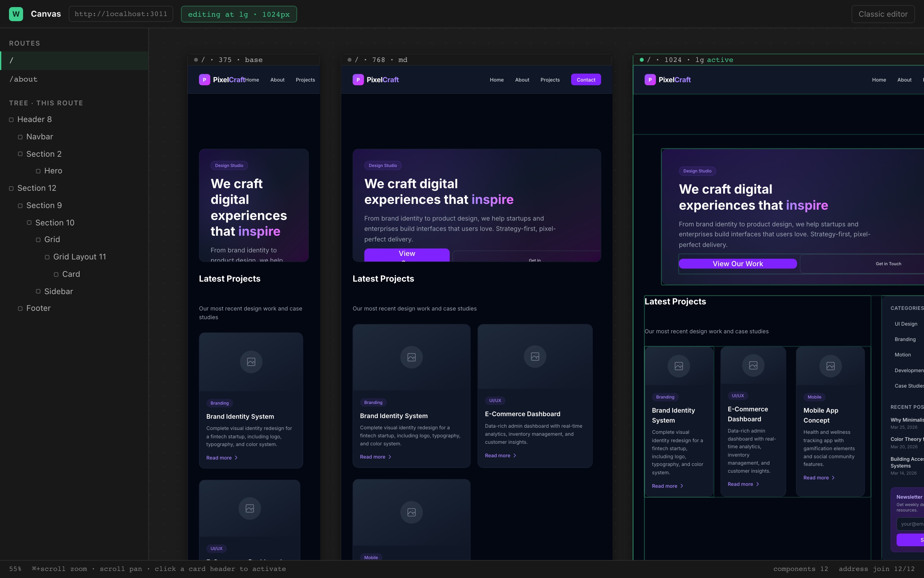Click Read more on 1024 frame's E-Commerce Dashboard card
Image resolution: width=924 pixels, height=578 pixels.
(x=743, y=484)
